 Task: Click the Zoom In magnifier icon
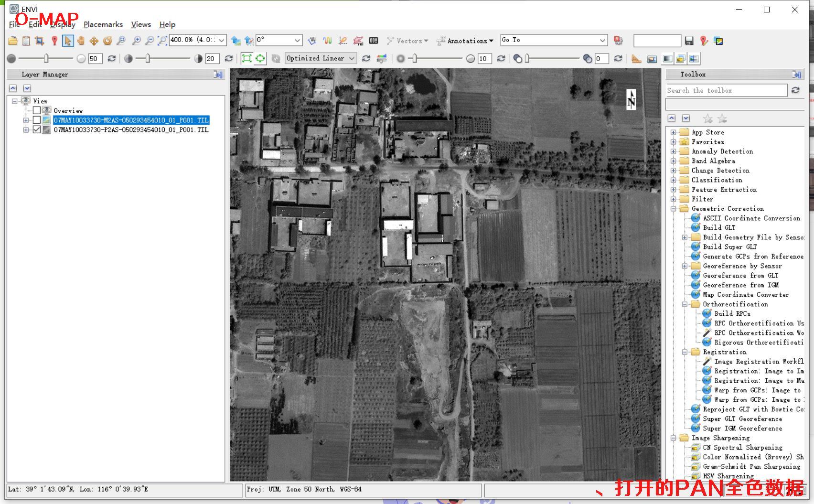136,41
